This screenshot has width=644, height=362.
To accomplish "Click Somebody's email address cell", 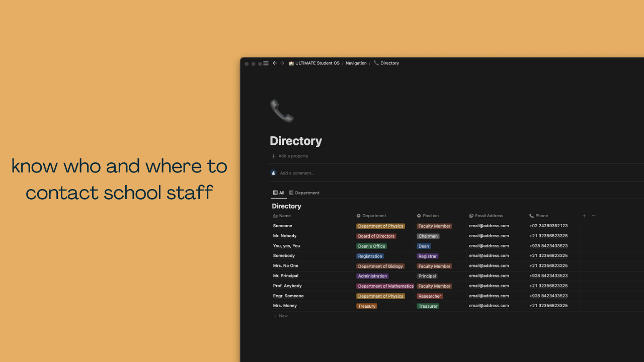I will click(x=489, y=256).
